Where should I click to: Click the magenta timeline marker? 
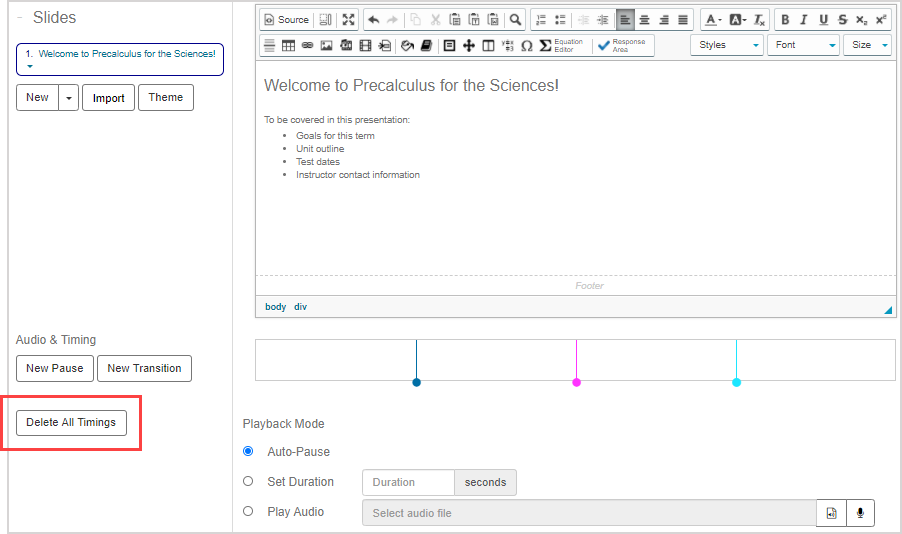576,382
